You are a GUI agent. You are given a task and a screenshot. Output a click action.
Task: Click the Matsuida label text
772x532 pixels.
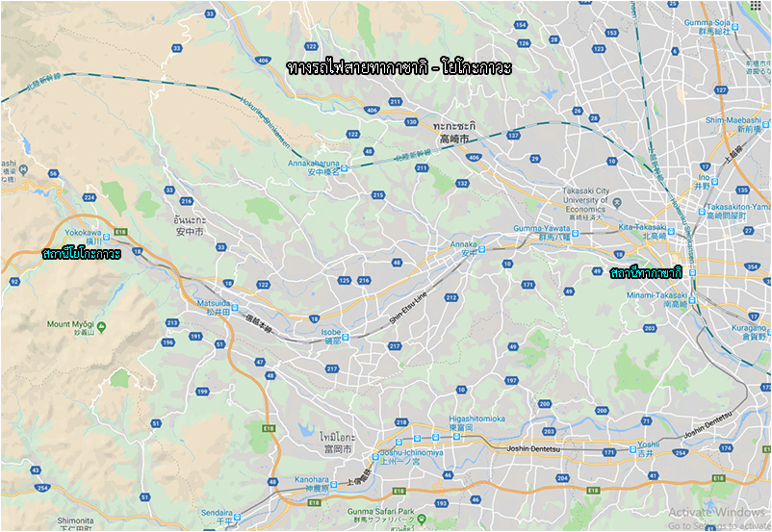(x=214, y=303)
